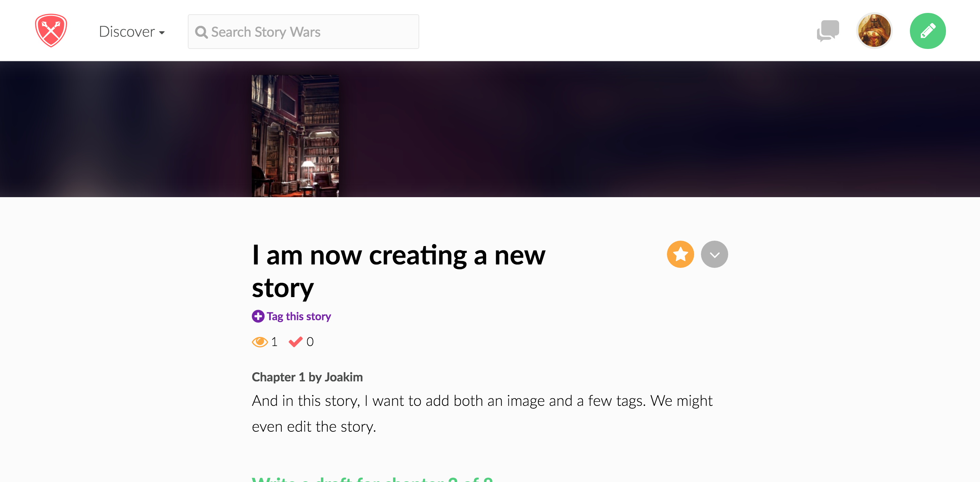Screen dimensions: 980x482
Task: Click the green chapter 2 draft link
Action: point(372,478)
